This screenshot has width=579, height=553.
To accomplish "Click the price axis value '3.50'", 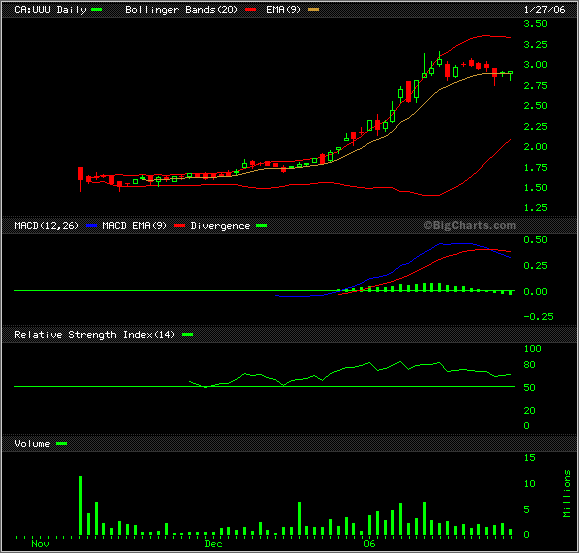I will click(535, 24).
